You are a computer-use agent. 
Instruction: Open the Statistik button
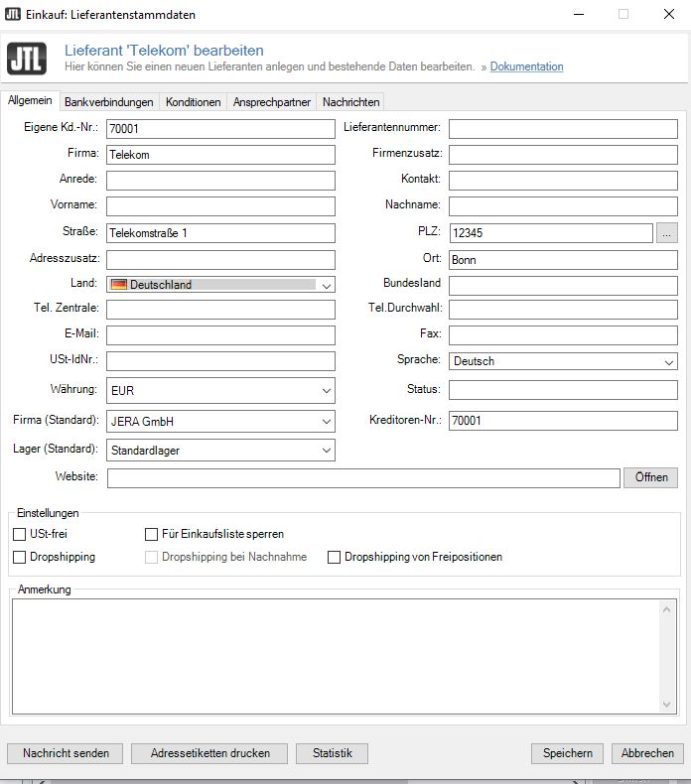click(333, 753)
